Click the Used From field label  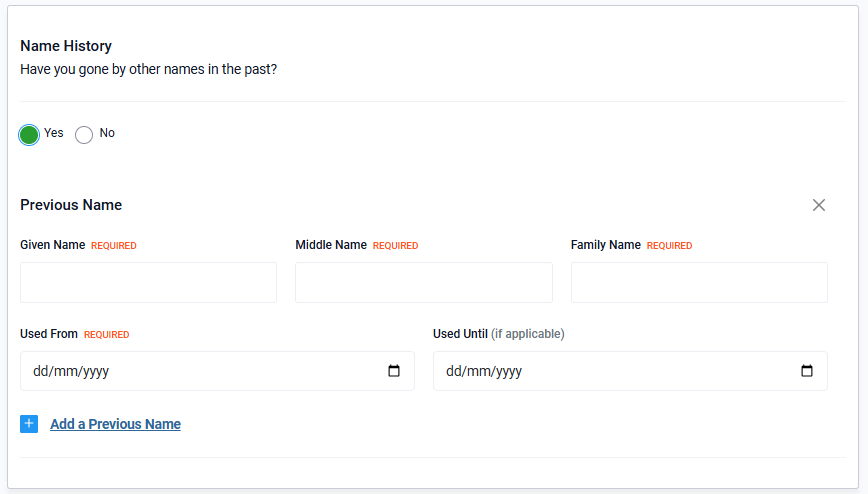click(49, 334)
